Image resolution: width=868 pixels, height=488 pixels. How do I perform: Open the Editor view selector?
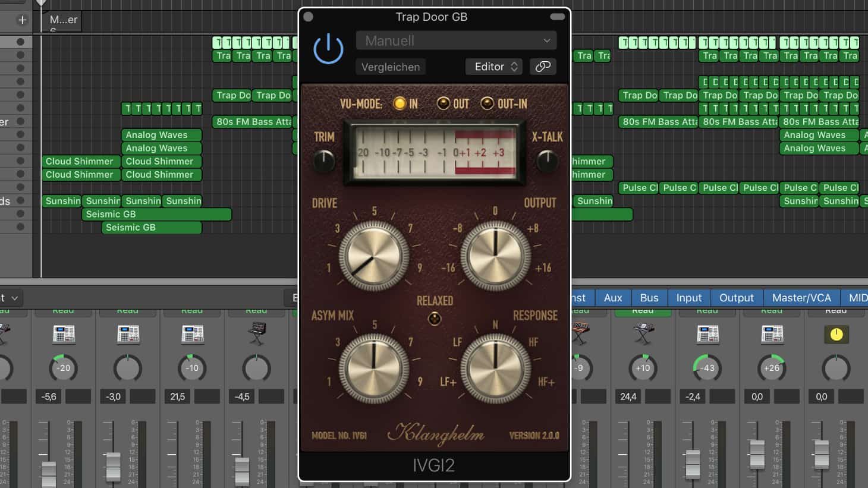493,67
